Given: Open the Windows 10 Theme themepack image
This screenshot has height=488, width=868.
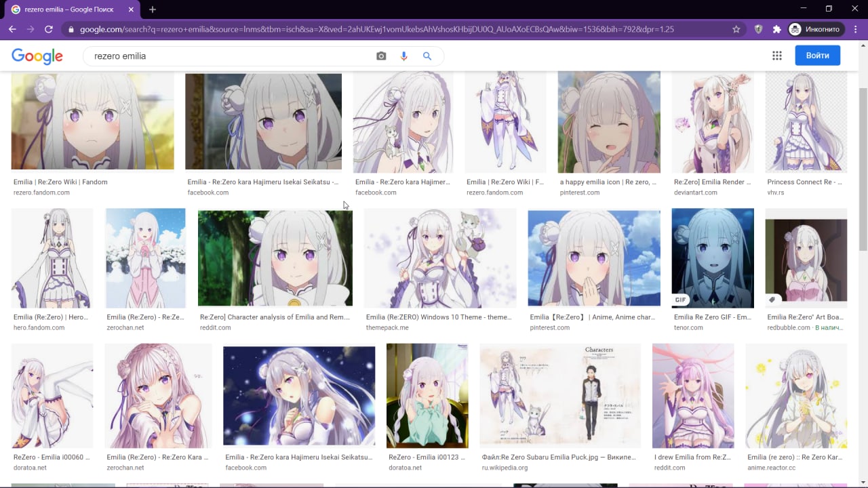Looking at the screenshot, I should 440,258.
